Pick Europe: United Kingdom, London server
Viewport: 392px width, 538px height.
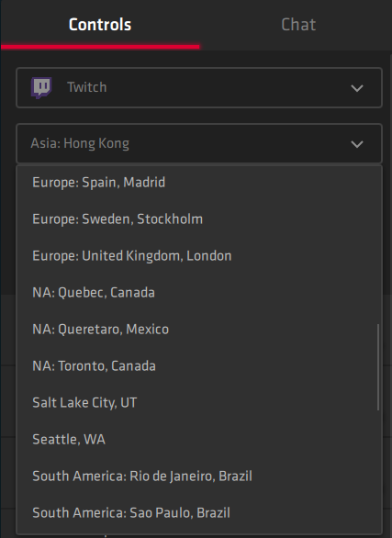199,255
